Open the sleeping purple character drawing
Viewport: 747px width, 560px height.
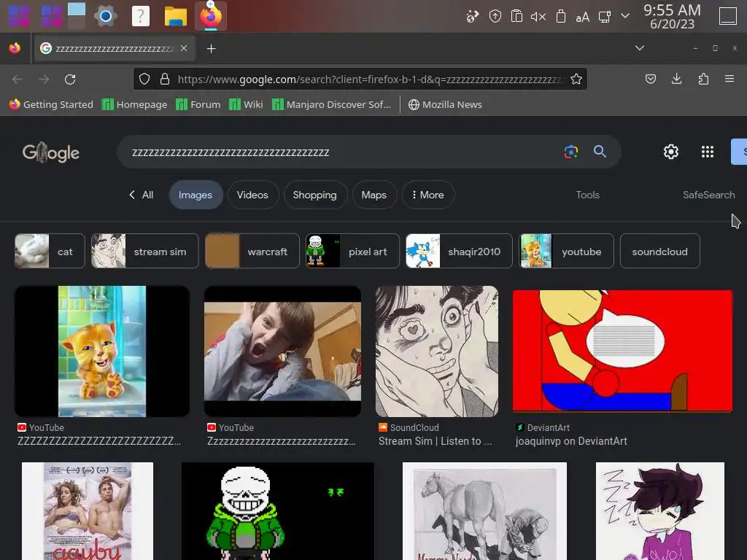659,511
